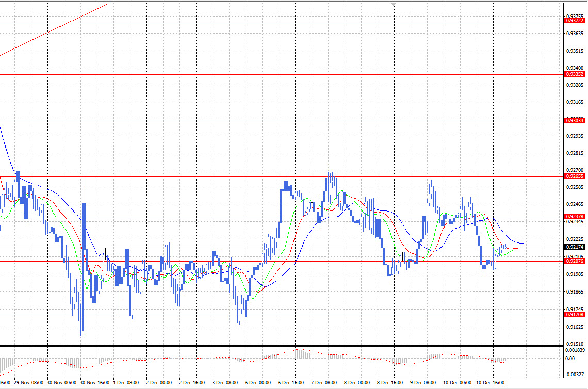588x389 pixels.
Task: Click the red 0.93034 price level label
Action: (575, 120)
